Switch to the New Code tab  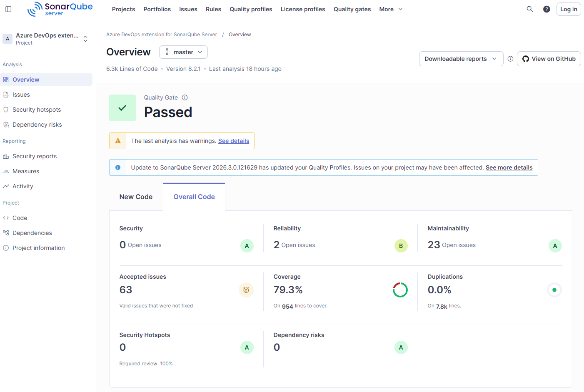[136, 197]
